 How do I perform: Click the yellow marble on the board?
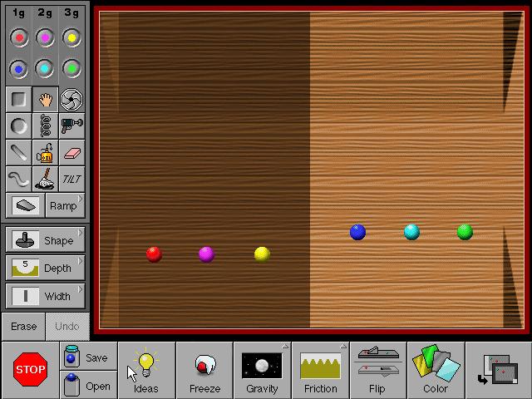point(262,254)
